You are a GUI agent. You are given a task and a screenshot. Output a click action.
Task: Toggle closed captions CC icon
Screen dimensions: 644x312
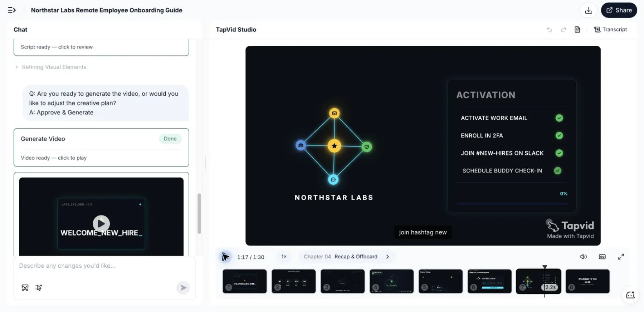(x=602, y=257)
